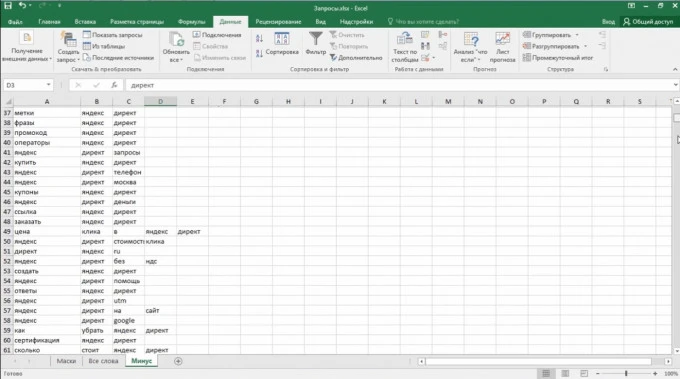Click zoom out minus icon
The image size is (680, 379).
598,373
